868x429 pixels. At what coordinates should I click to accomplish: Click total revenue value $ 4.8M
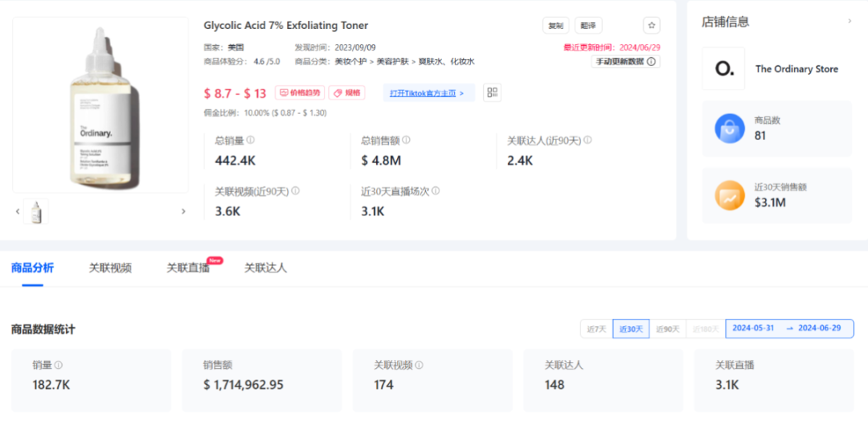381,161
